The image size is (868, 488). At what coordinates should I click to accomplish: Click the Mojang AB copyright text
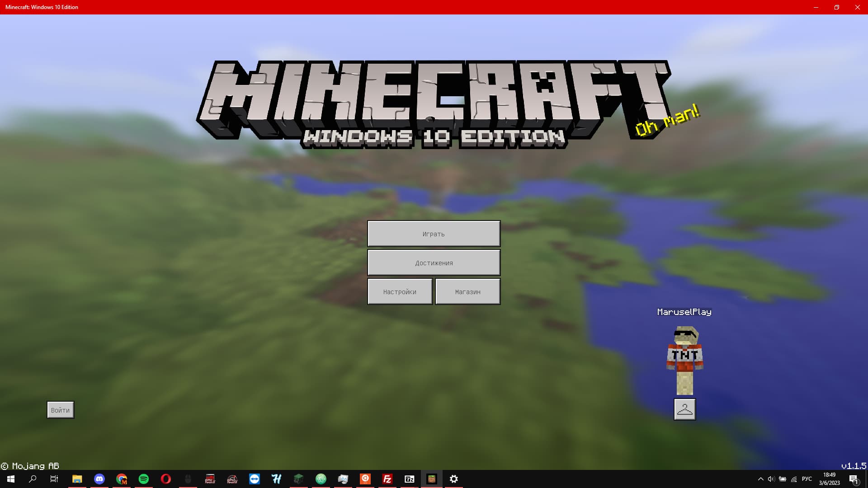coord(30,466)
